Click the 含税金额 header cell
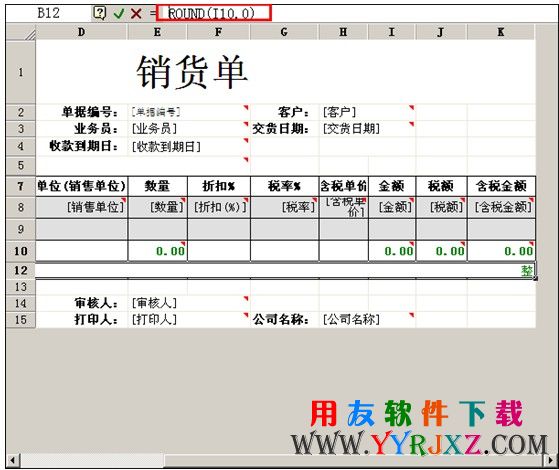Screen dimensions: 559x470 pos(501,186)
